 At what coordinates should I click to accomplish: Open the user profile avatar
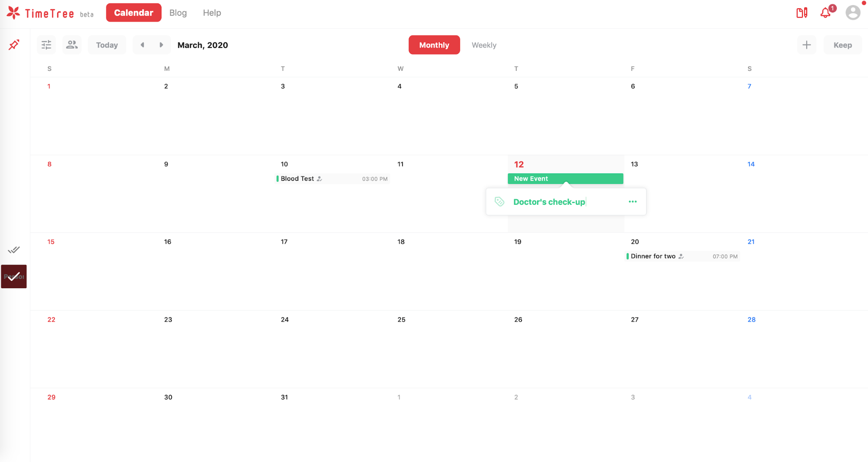coord(853,13)
